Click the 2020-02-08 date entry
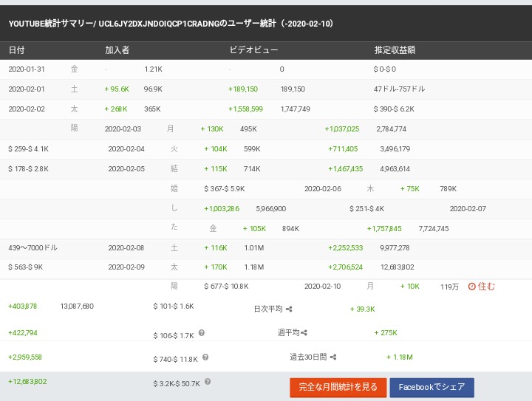The width and height of the screenshot is (532, 401). coord(126,248)
